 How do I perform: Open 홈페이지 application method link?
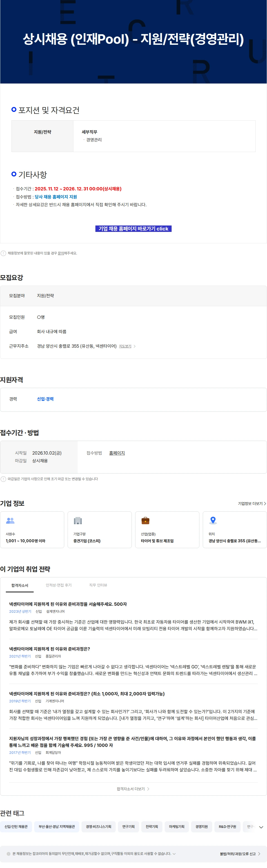[x=117, y=453]
